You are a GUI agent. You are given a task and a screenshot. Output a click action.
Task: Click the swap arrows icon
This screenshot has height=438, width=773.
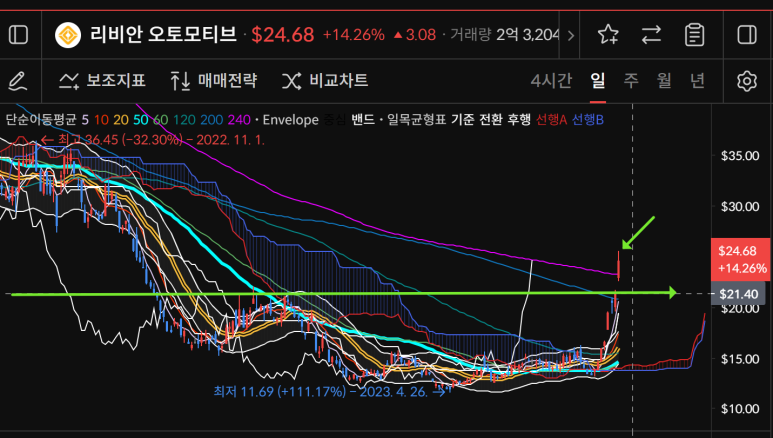coord(651,35)
